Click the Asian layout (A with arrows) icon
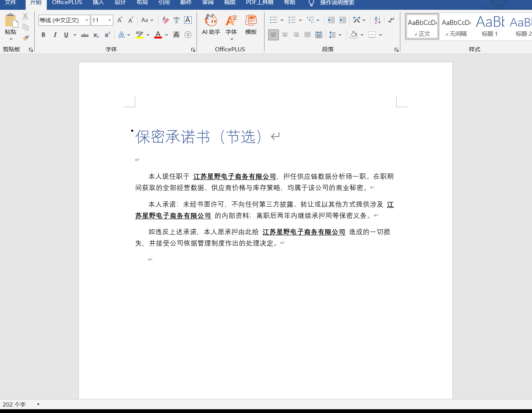532x413 pixels. (x=357, y=20)
